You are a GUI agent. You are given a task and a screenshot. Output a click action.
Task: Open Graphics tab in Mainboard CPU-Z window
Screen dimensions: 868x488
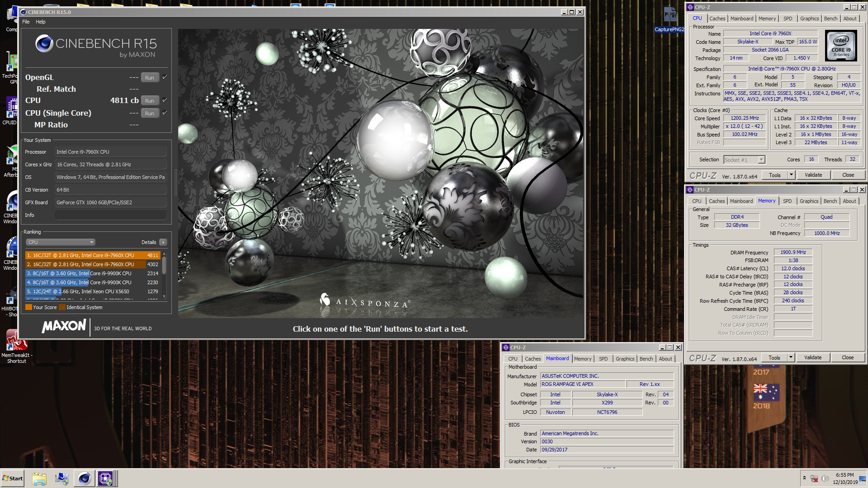[625, 359]
